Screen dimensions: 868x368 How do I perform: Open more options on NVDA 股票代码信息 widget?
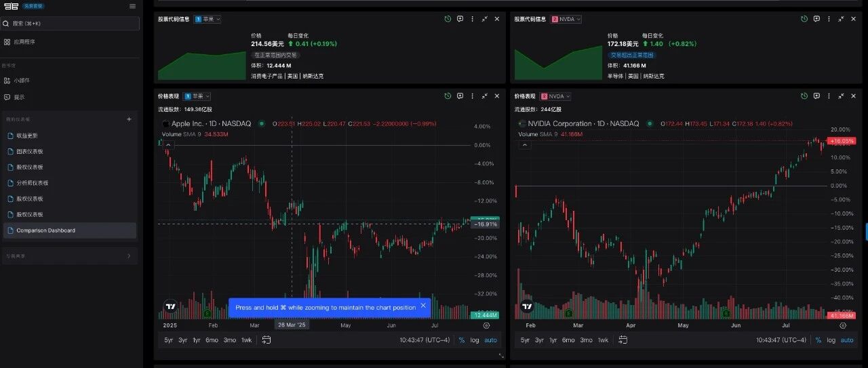pos(829,19)
